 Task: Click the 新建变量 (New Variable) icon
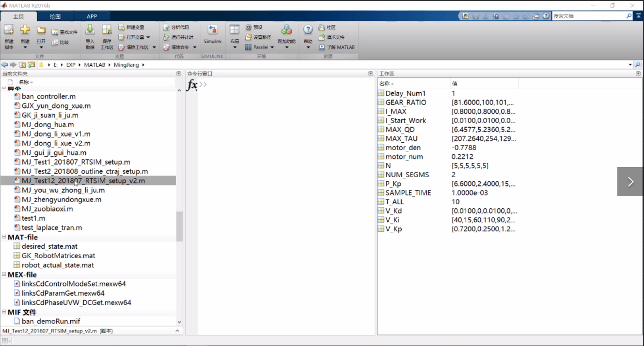click(121, 27)
